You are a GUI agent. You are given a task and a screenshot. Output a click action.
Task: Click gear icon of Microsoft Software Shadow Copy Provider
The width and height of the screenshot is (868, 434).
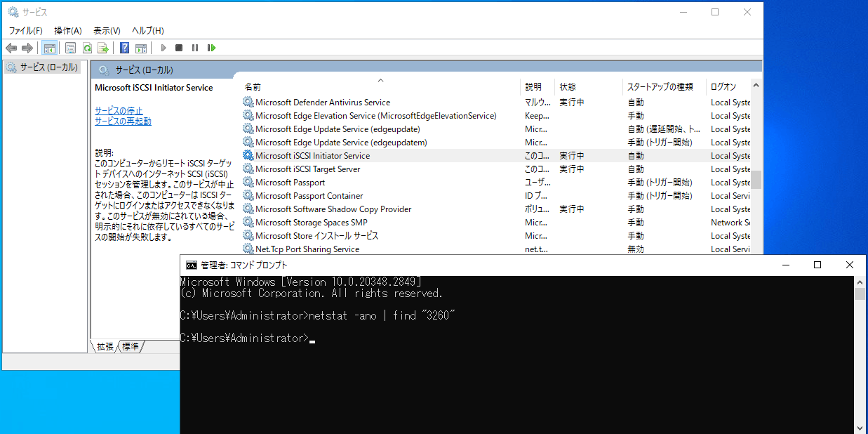(x=248, y=209)
